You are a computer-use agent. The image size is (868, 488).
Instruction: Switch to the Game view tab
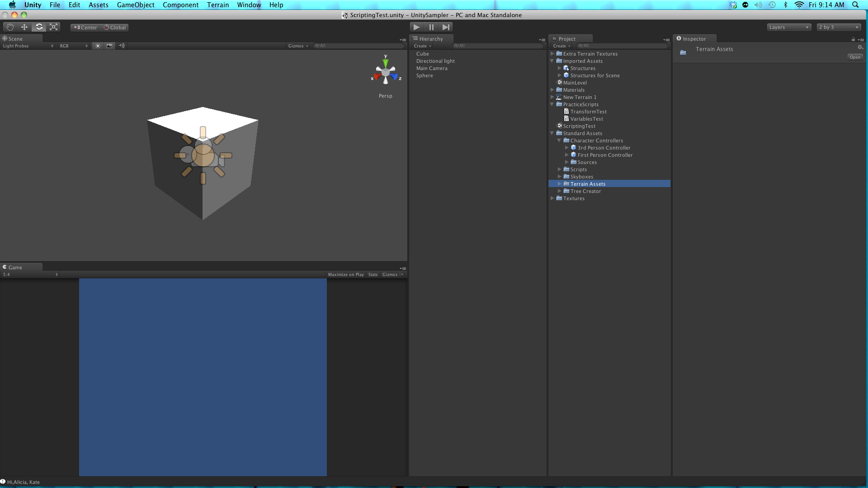[14, 267]
